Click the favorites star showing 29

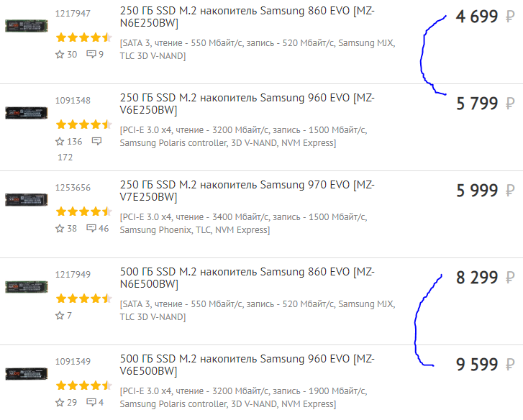tap(60, 403)
